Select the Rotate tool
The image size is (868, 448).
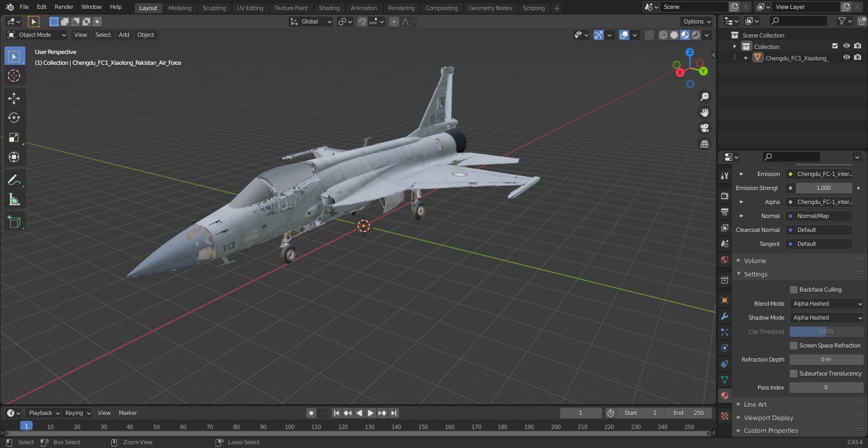14,118
